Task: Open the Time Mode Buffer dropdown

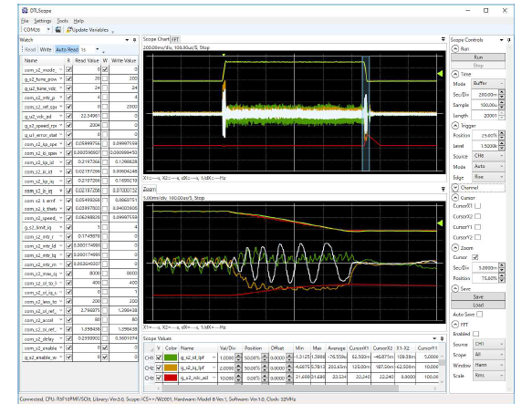Action: coord(488,84)
